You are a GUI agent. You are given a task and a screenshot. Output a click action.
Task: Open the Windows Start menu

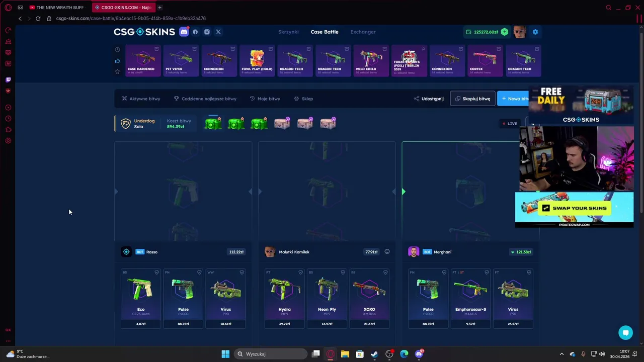(225, 354)
